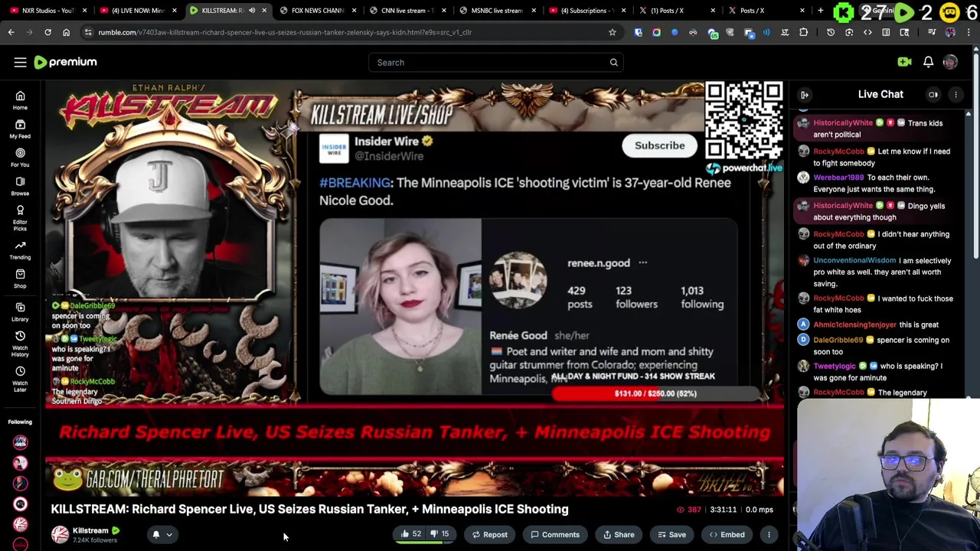Save the video to a playlist
The image size is (980, 551).
pos(671,534)
